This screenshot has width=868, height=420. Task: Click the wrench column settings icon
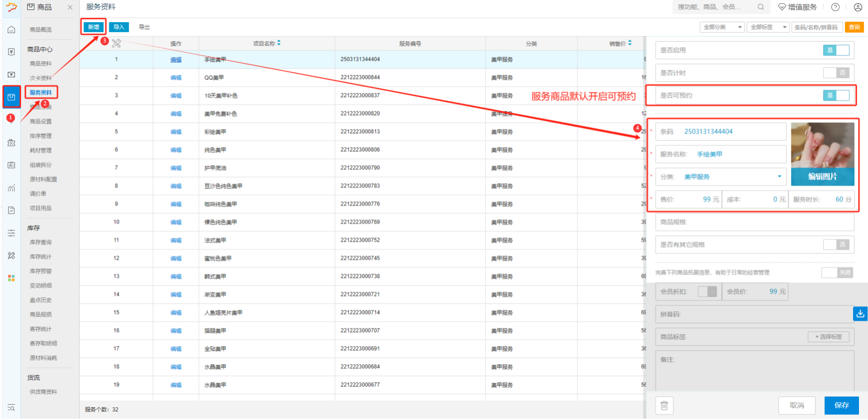[116, 43]
